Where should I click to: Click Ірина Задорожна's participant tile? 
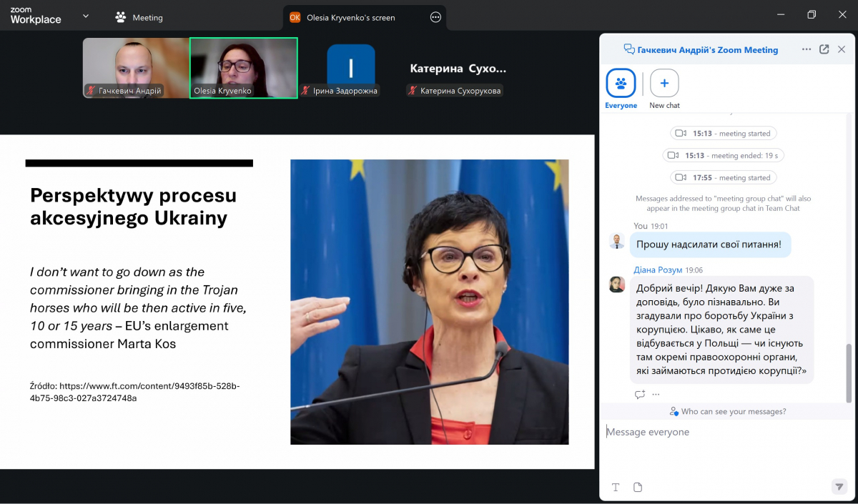350,69
